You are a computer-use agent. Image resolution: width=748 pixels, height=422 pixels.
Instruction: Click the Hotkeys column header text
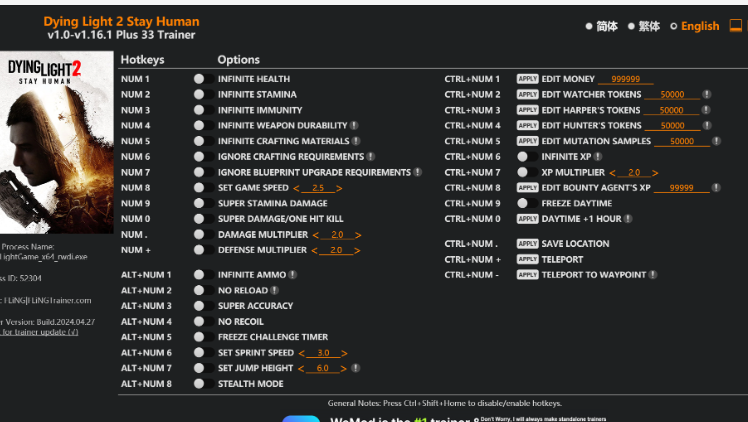point(142,60)
